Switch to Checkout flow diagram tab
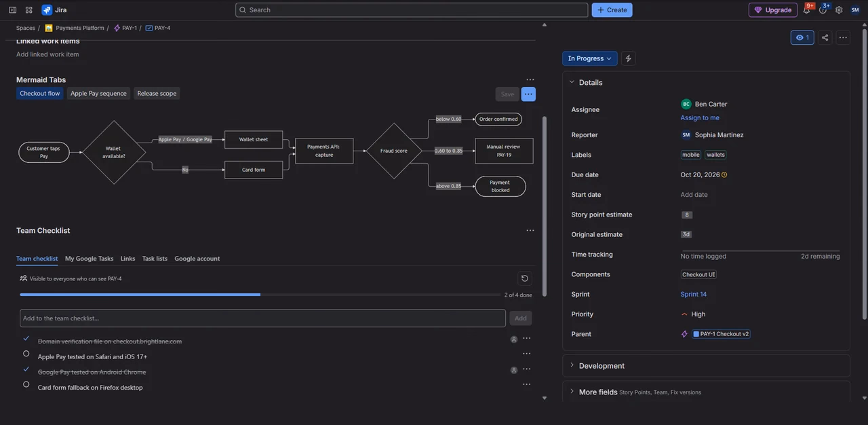Screen dimensions: 868x425 coord(39,94)
